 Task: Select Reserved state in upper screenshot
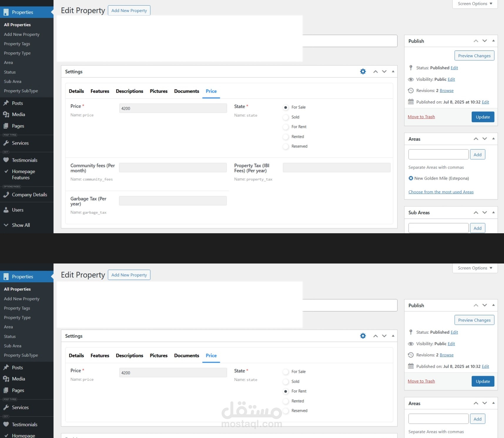[286, 147]
